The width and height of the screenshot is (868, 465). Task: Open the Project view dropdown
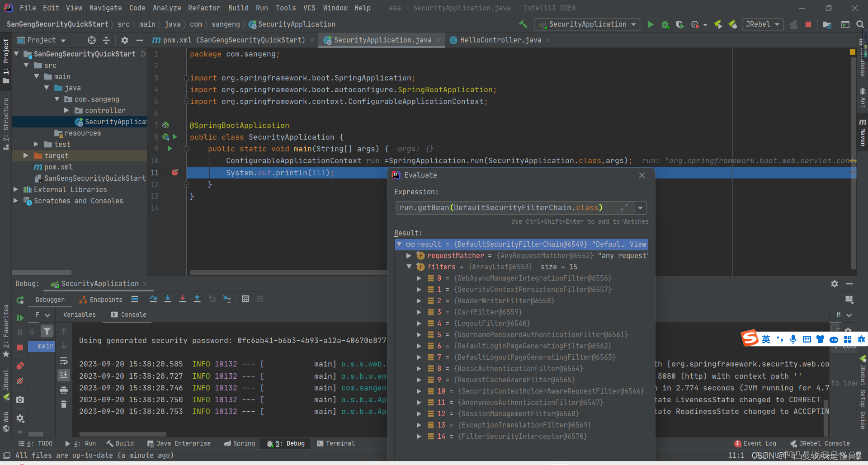point(42,40)
